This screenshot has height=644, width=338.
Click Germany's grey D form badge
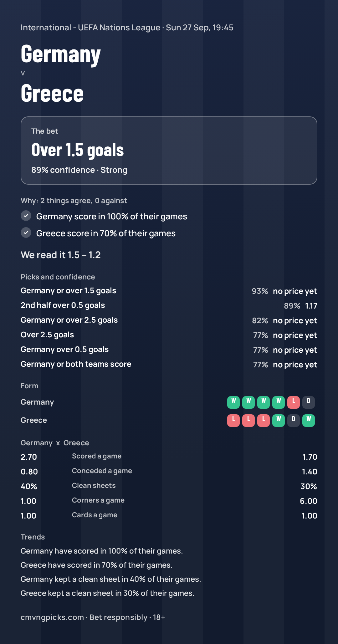[x=309, y=402]
